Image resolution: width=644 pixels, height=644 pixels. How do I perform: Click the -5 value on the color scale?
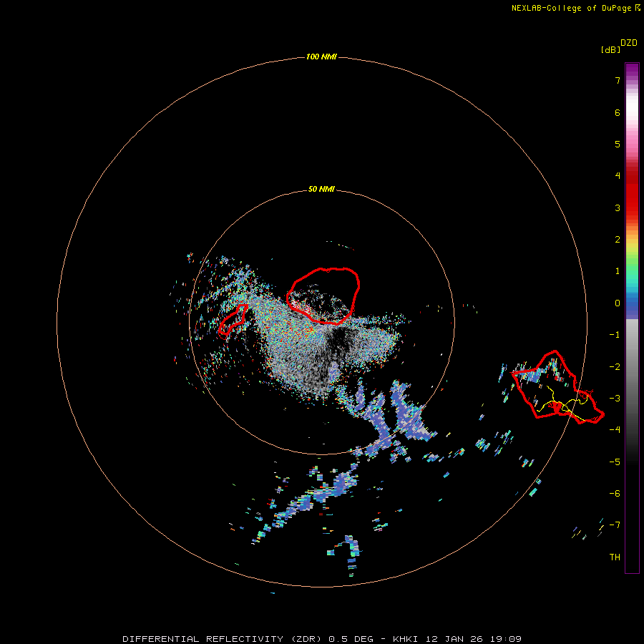tap(615, 462)
